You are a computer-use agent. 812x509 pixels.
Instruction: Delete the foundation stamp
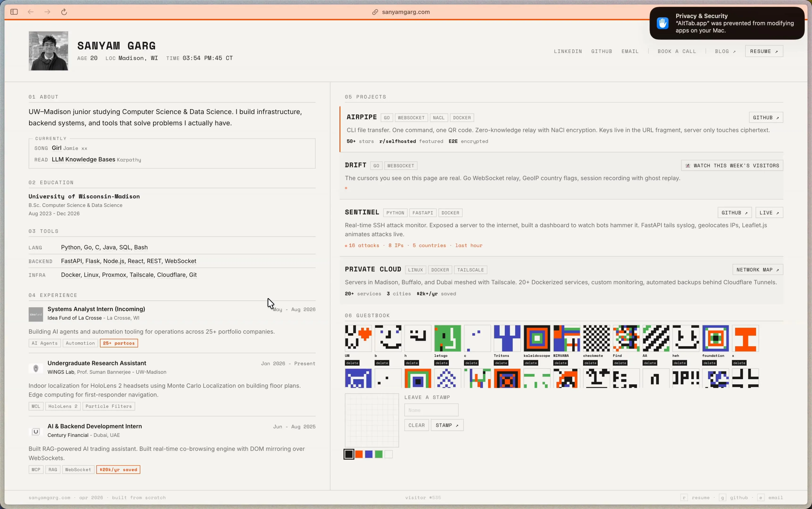tap(710, 363)
